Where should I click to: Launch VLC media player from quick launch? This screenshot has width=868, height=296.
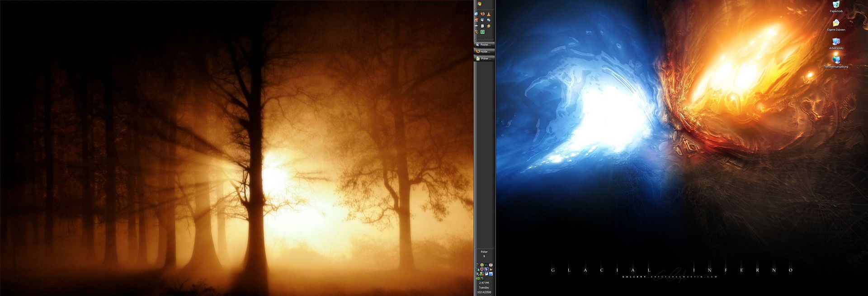(489, 14)
